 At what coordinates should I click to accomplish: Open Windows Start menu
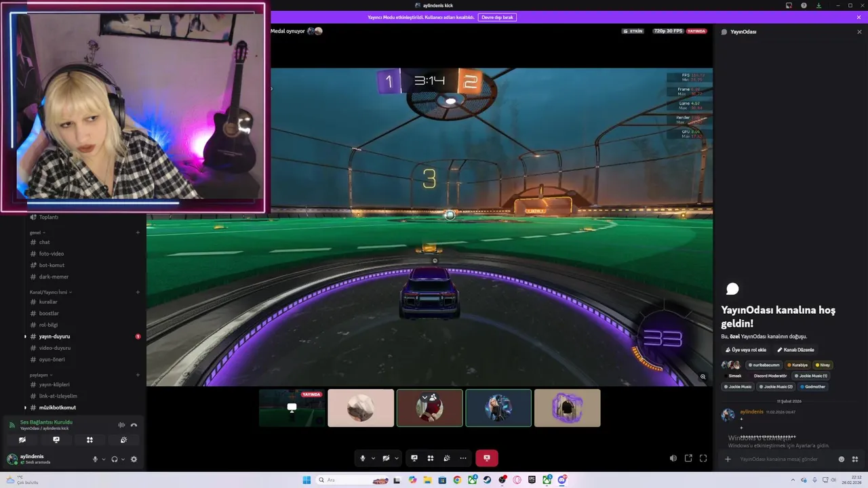[307, 480]
